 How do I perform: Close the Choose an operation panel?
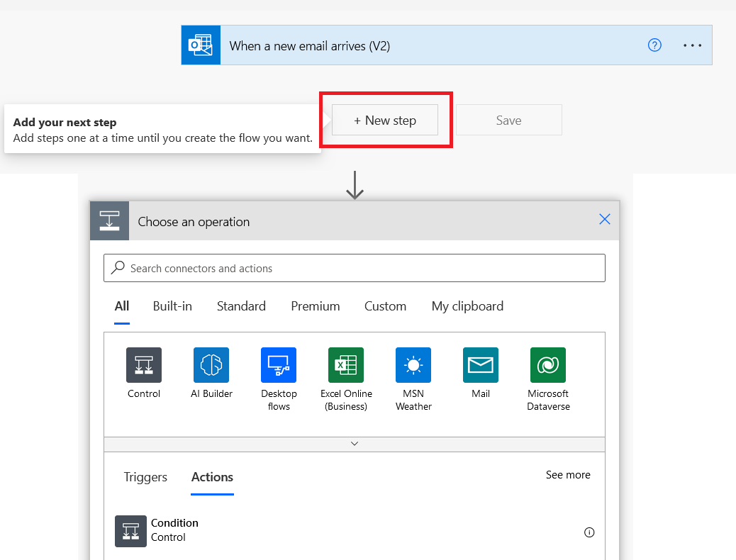click(x=605, y=219)
